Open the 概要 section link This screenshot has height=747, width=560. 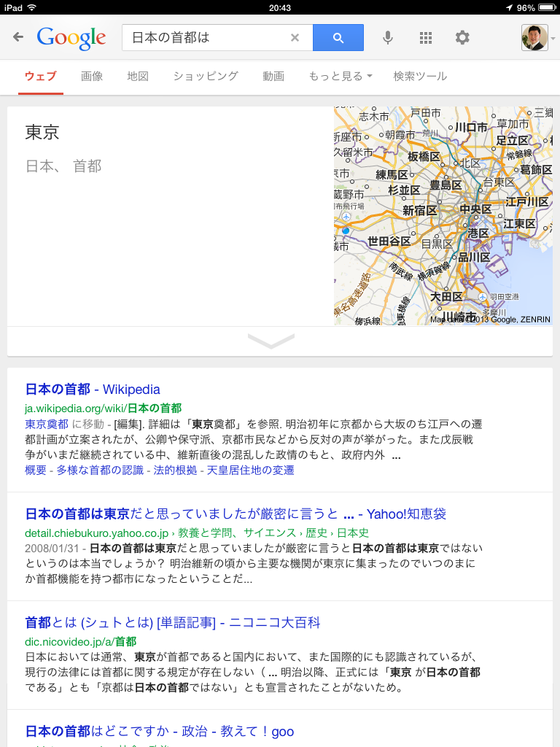coord(36,471)
